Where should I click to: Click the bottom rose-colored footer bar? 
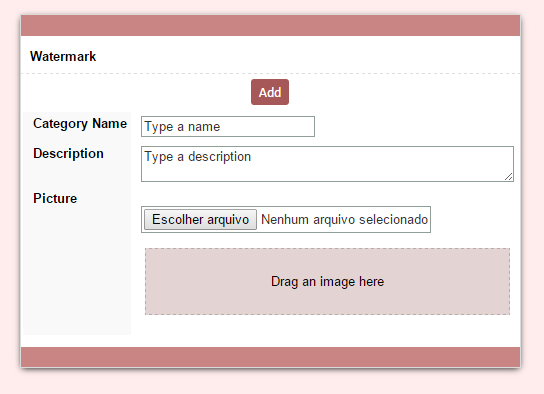tap(270, 357)
